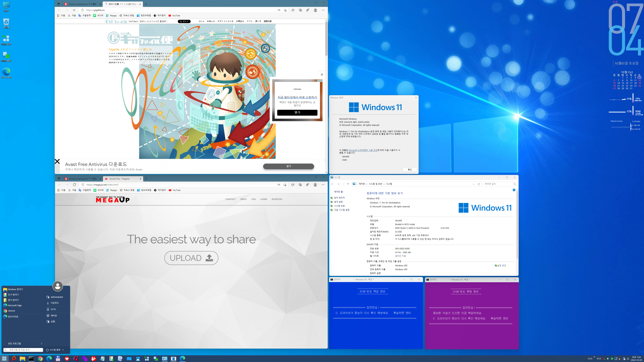644x362 pixels.
Task: Open Microsoft 소프트웨어 사용 조건 link
Action: point(363,150)
